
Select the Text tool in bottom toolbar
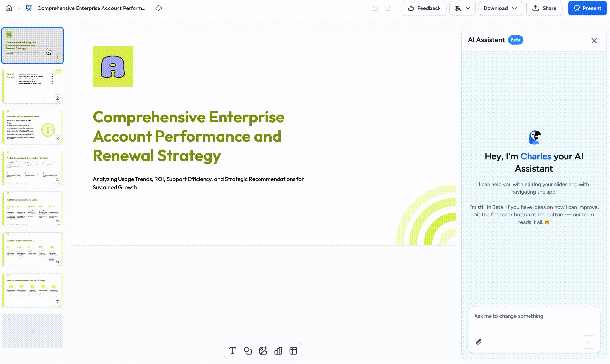click(233, 351)
